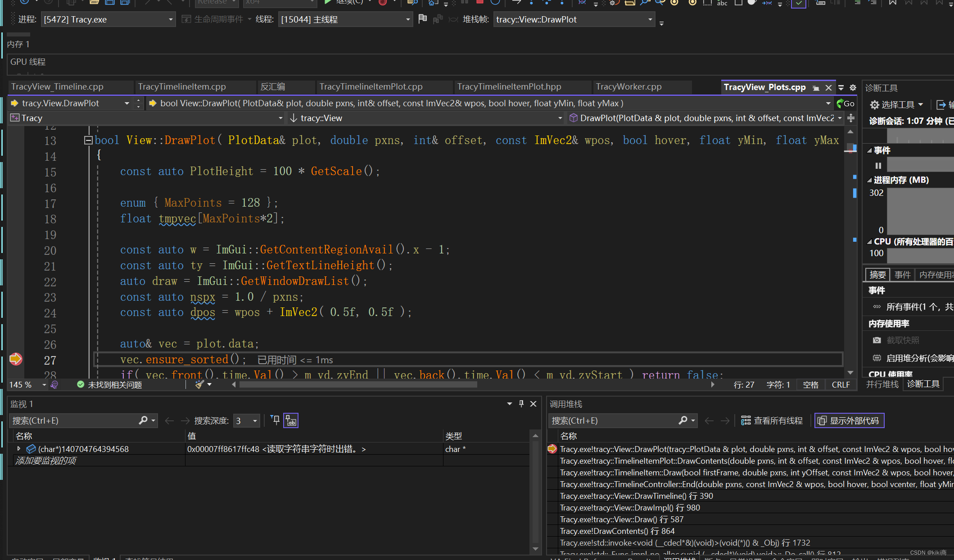This screenshot has width=954, height=560.
Task: Click the call stack search input field
Action: 614,420
